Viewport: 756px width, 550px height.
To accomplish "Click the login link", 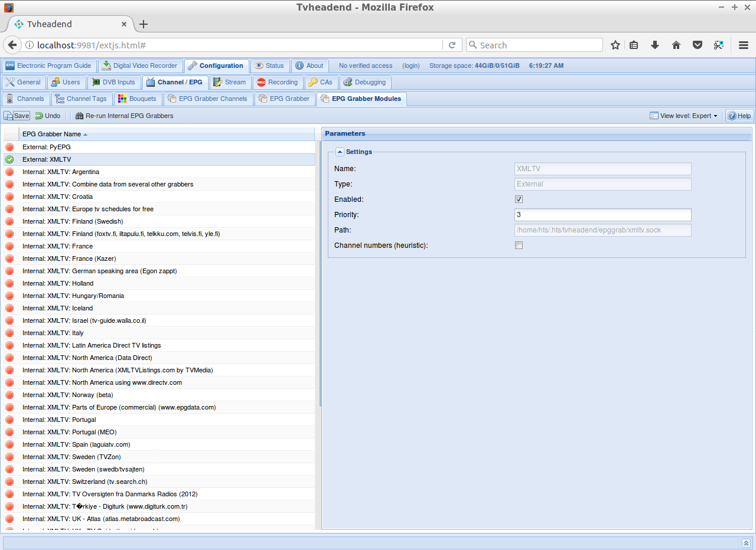I will click(x=410, y=66).
